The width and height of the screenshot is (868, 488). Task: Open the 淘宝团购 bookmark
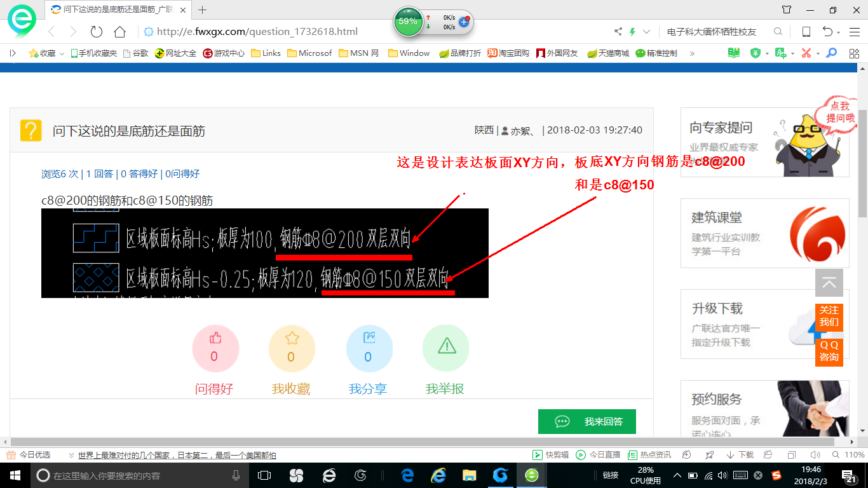click(x=508, y=53)
